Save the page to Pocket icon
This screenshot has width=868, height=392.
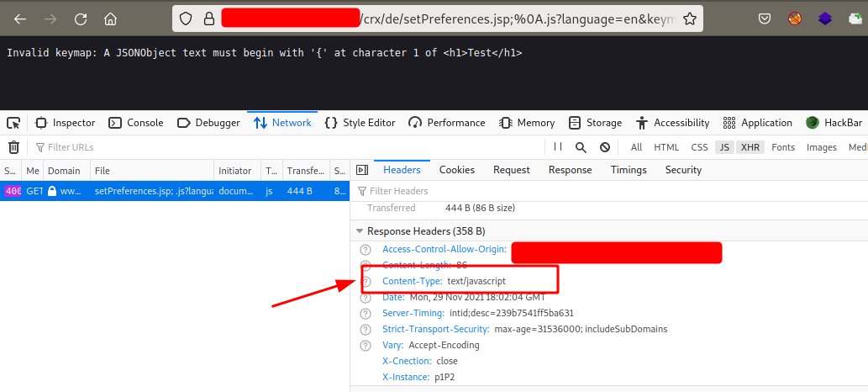765,19
